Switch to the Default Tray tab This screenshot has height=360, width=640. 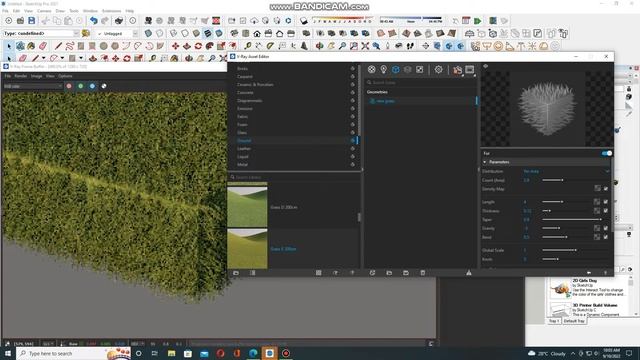574,321
